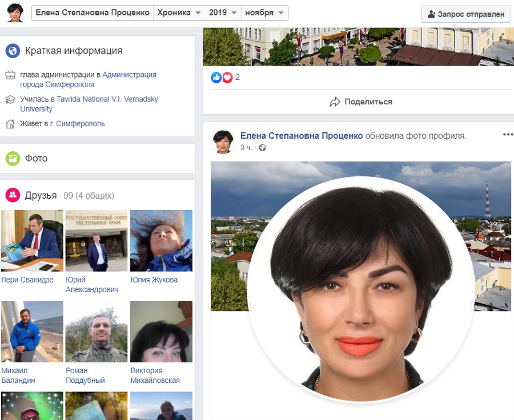This screenshot has width=514, height=420.
Task: Click profile name Елена Степановна Проценко in header bar
Action: click(93, 13)
